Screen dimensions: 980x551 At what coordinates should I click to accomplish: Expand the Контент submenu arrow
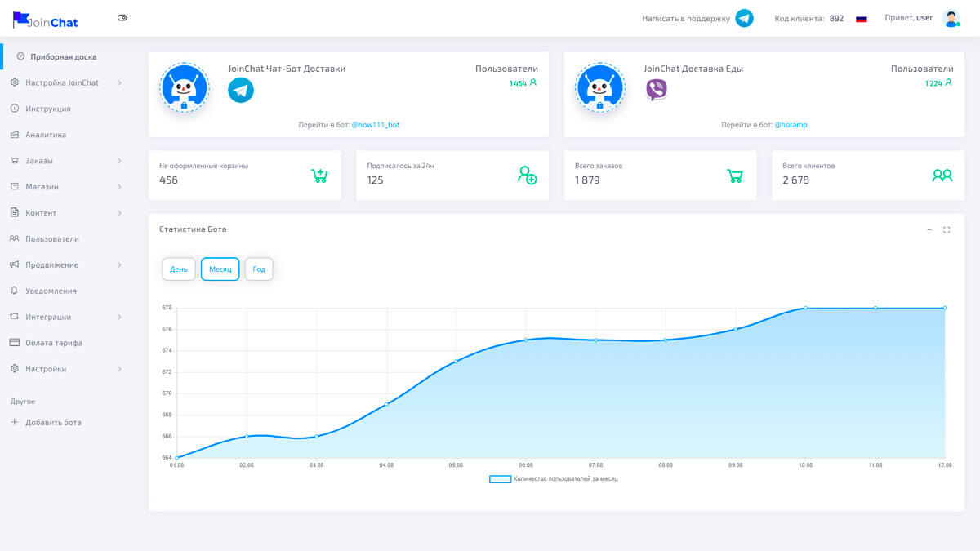coord(119,213)
